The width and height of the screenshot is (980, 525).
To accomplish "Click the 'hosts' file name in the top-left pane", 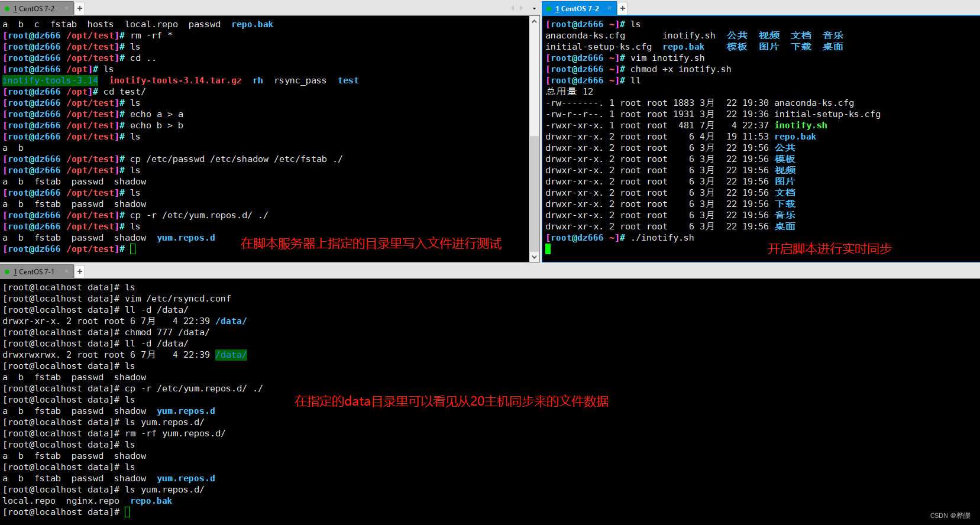I will [x=101, y=24].
